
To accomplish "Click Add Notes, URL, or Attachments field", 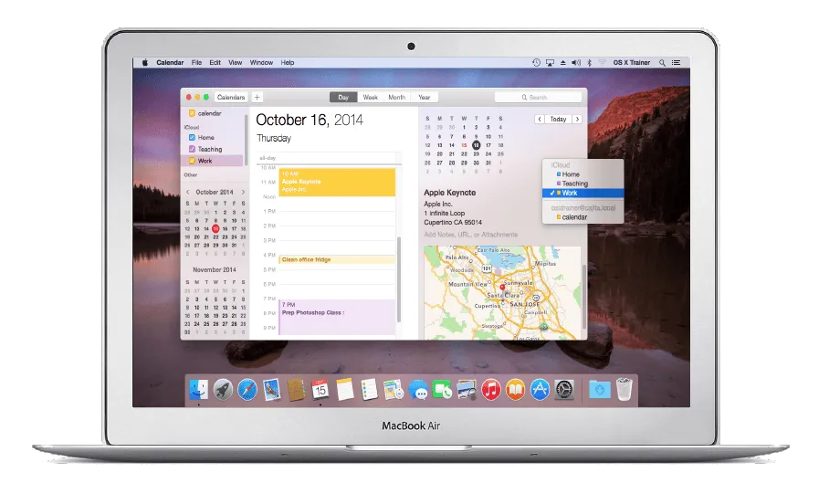I will [x=470, y=235].
